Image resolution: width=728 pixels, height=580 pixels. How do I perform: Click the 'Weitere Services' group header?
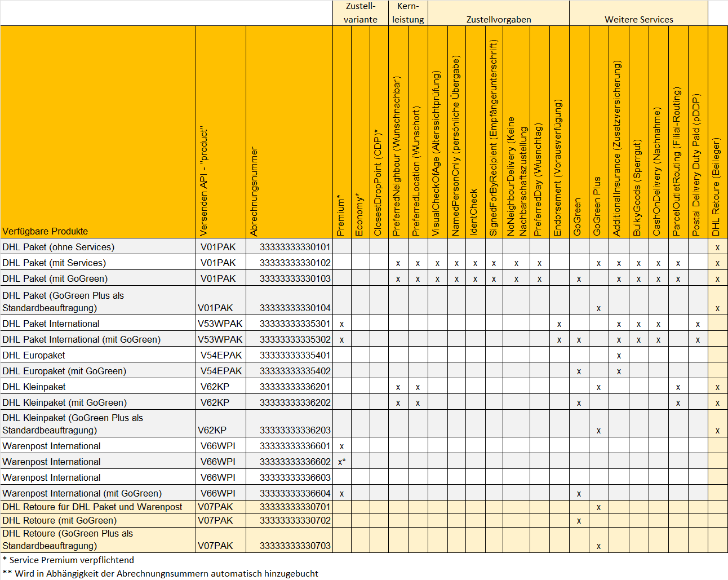[x=638, y=13]
